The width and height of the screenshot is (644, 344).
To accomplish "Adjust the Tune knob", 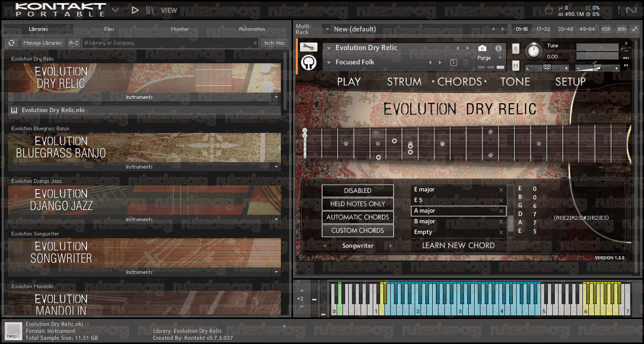I will pyautogui.click(x=534, y=51).
